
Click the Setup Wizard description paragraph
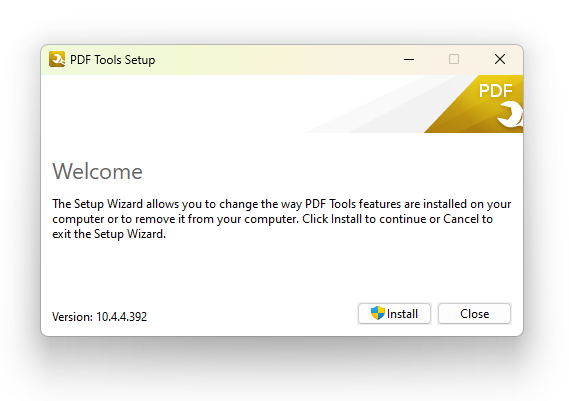(282, 219)
